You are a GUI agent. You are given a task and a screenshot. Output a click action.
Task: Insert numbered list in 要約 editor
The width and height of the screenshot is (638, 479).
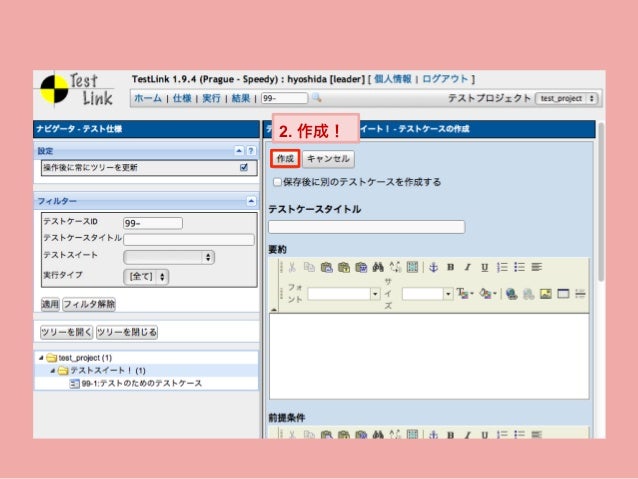[502, 267]
